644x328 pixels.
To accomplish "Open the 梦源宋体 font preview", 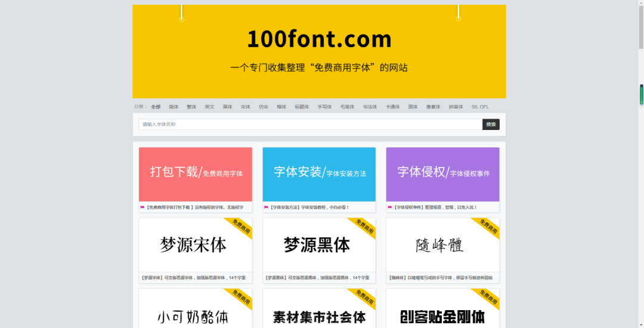I will (x=196, y=245).
